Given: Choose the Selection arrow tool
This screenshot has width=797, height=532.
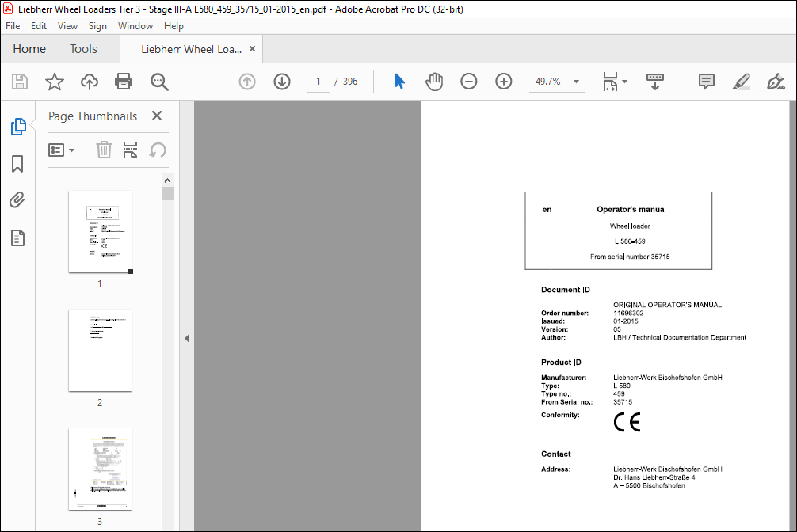Looking at the screenshot, I should click(x=399, y=82).
